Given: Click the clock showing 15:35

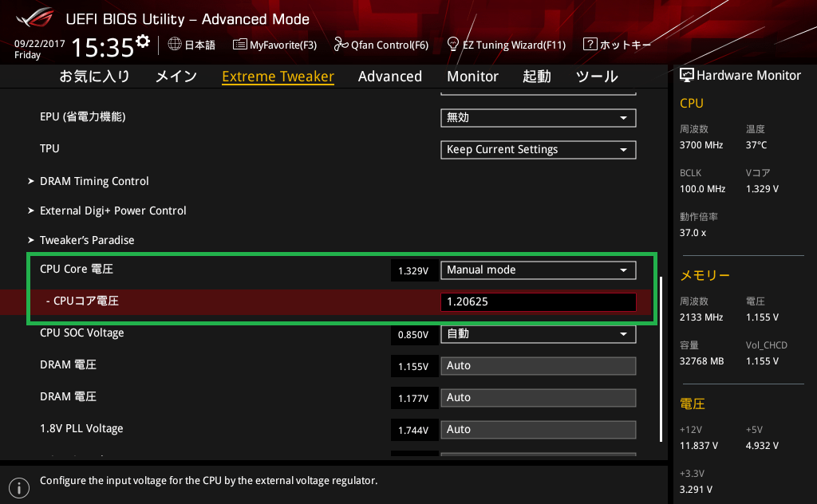Looking at the screenshot, I should [x=103, y=47].
